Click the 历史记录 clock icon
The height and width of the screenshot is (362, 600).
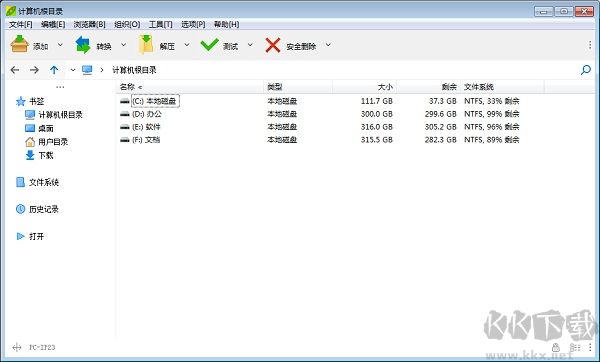20,209
